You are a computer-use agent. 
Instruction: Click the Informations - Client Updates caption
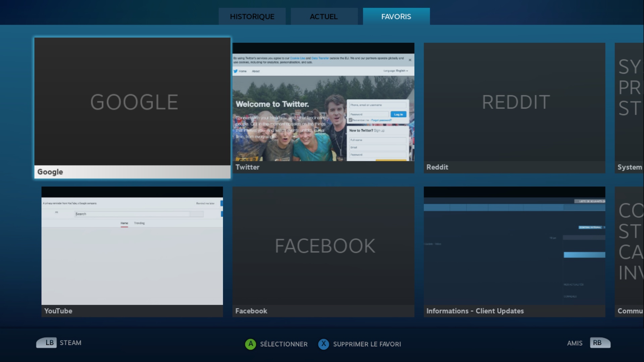475,311
